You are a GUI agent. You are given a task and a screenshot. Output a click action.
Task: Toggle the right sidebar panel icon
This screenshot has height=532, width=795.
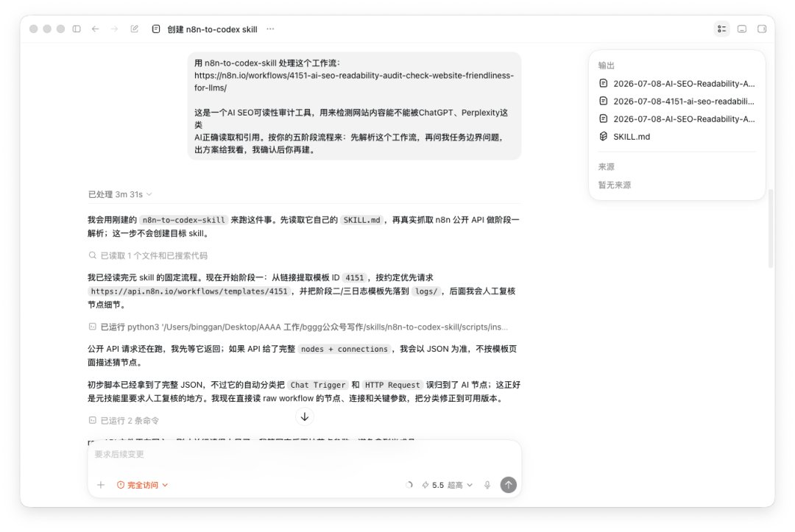pos(762,29)
